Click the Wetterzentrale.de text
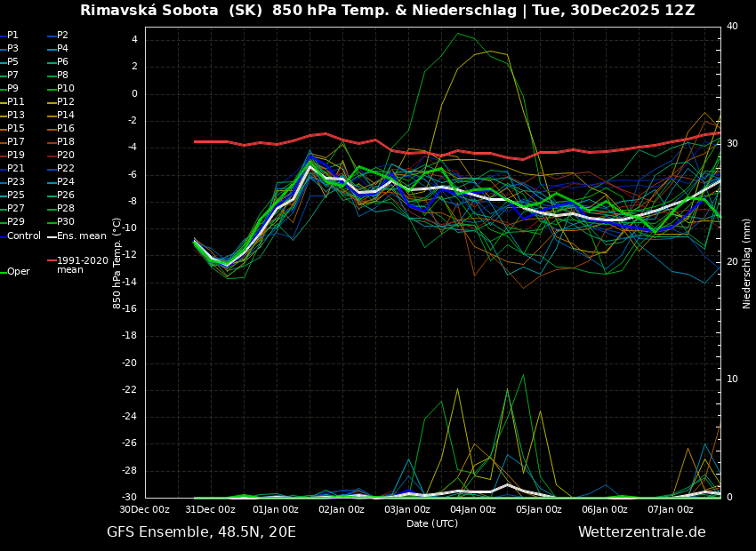This screenshot has width=756, height=551. point(641,532)
